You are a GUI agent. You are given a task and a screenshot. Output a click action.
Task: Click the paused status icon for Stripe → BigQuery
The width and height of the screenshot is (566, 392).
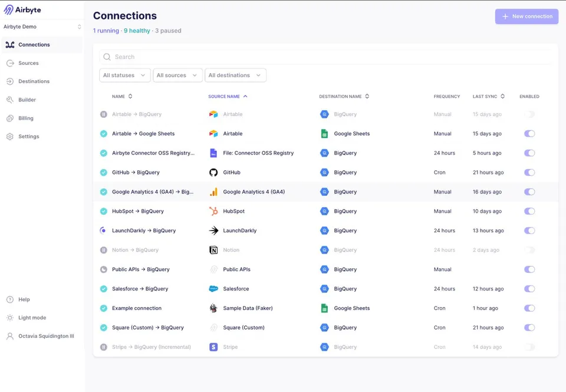(x=104, y=347)
